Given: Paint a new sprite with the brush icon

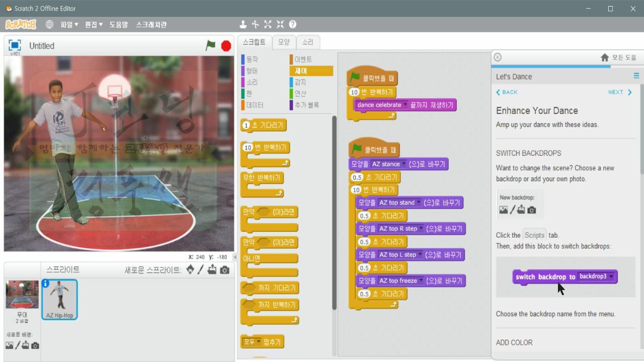Looking at the screenshot, I should (x=200, y=269).
